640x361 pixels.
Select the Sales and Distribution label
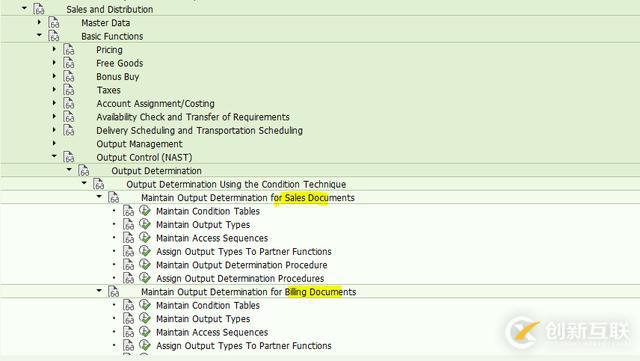pyautogui.click(x=110, y=9)
